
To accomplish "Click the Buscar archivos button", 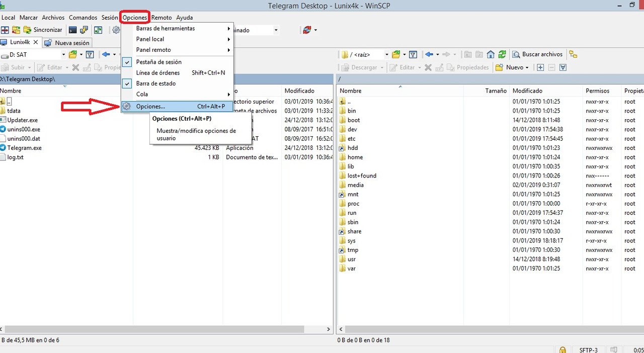I will pos(537,54).
